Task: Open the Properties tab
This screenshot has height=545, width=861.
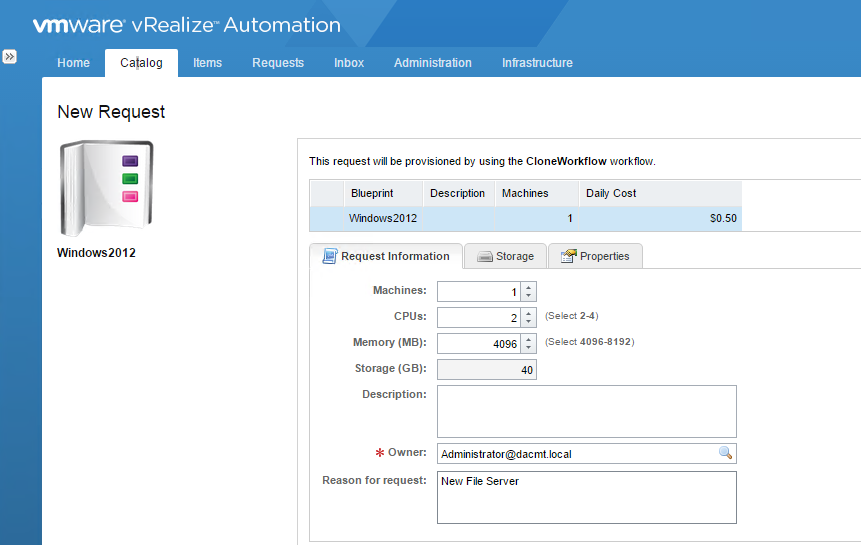Action: click(595, 256)
